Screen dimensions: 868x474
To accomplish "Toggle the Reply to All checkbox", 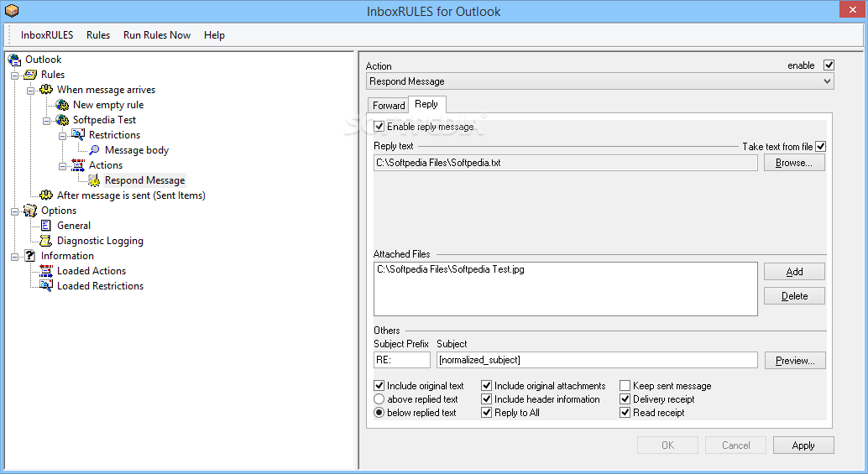I will (486, 412).
